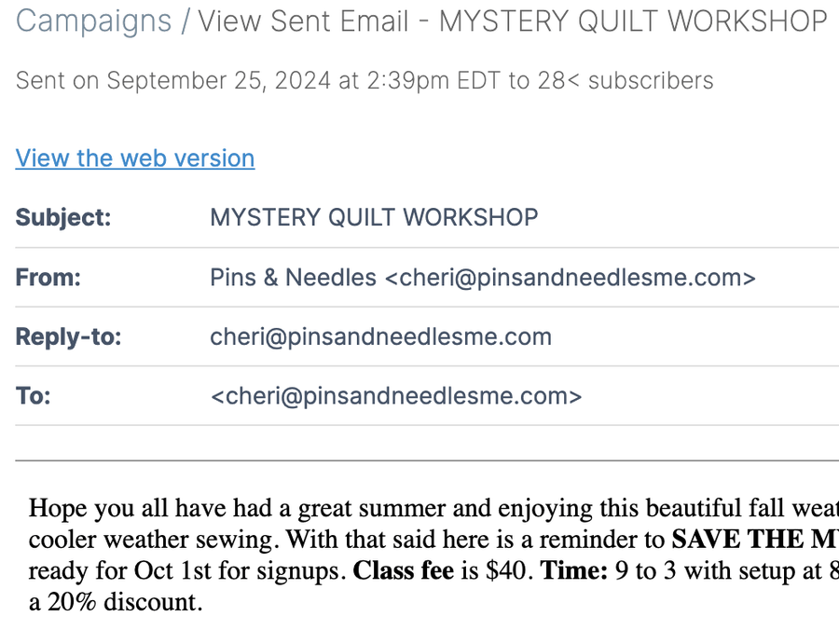The image size is (839, 644).
Task: Click the sent date September 25, 2024
Action: (219, 81)
